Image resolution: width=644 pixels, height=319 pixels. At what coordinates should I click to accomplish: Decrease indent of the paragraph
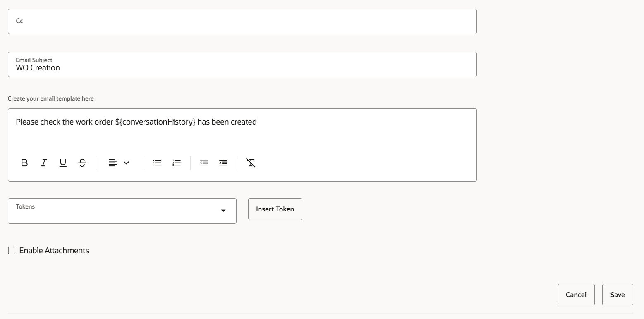(204, 163)
